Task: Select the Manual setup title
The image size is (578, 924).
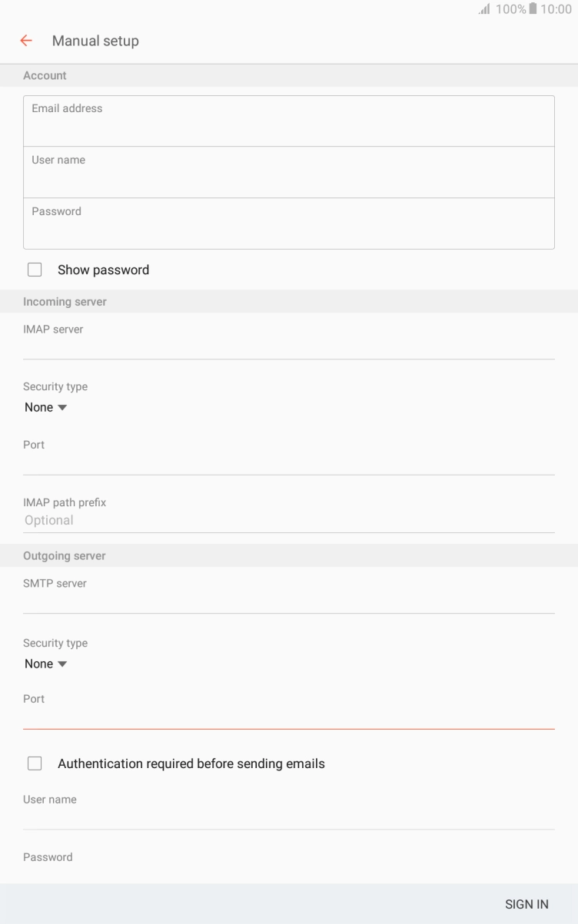Action: pos(95,41)
